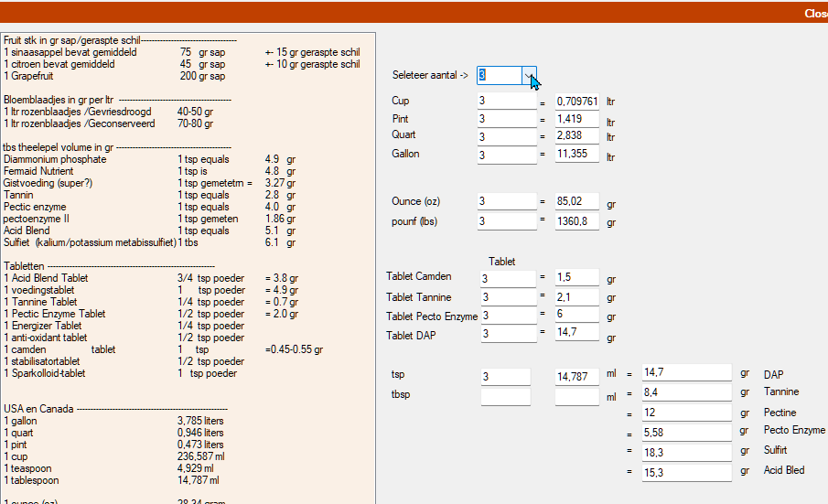Click the empty tbsp quantity field
Screen dimensions: 828x504
(505, 396)
